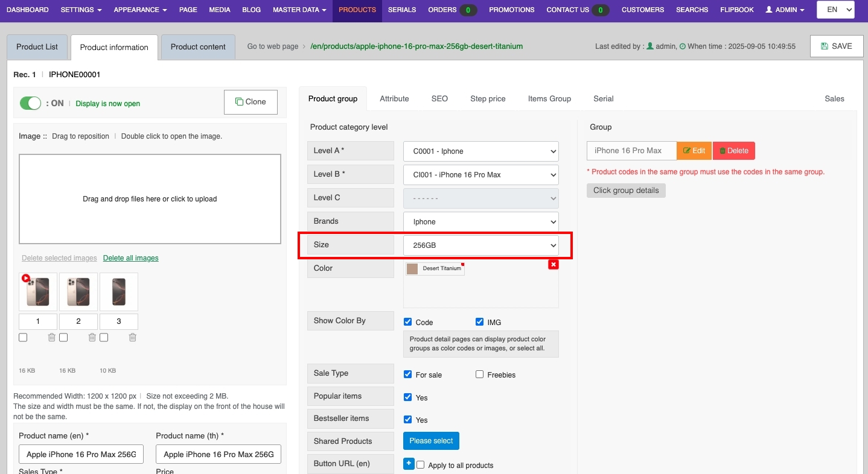Click the Clone button
This screenshot has width=868, height=474.
[251, 102]
